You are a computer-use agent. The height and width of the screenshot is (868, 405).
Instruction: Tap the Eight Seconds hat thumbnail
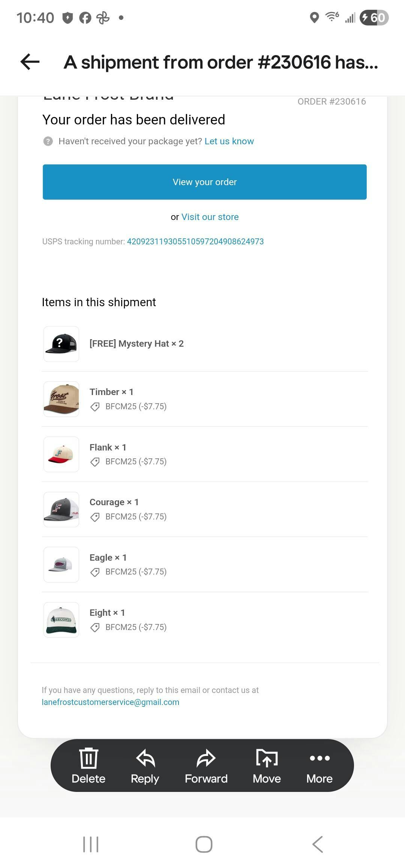click(61, 620)
